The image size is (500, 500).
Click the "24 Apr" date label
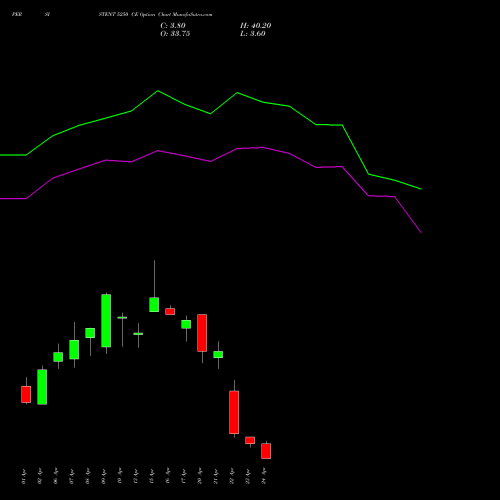click(x=264, y=476)
